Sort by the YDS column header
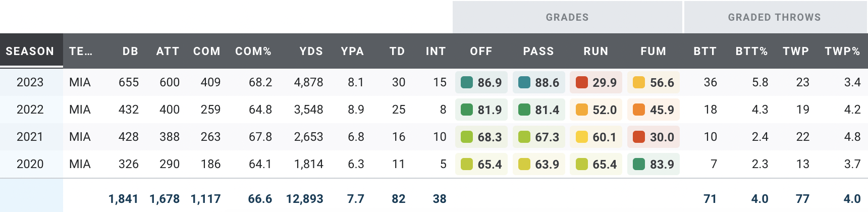 click(x=311, y=51)
